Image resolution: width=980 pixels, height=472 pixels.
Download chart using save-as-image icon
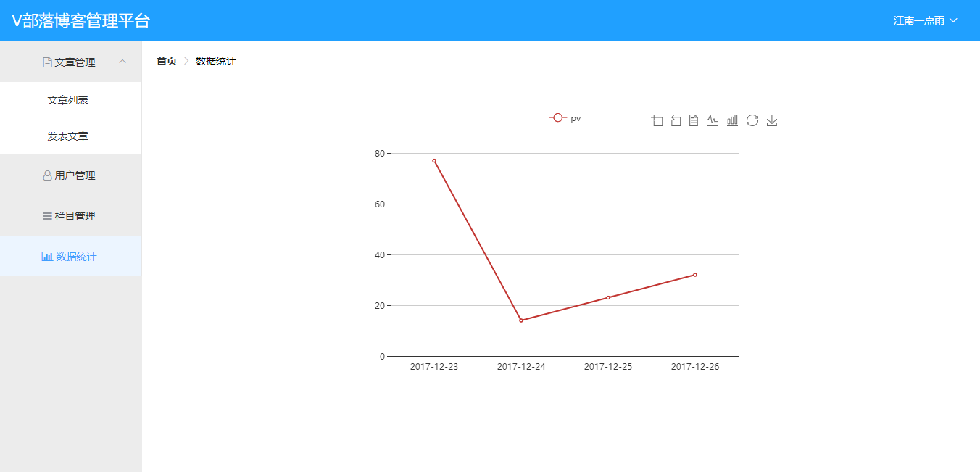772,120
